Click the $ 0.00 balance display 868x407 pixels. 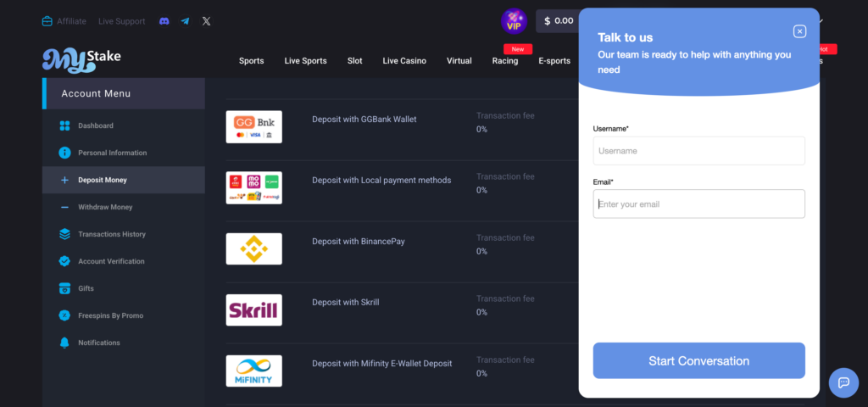pyautogui.click(x=558, y=21)
